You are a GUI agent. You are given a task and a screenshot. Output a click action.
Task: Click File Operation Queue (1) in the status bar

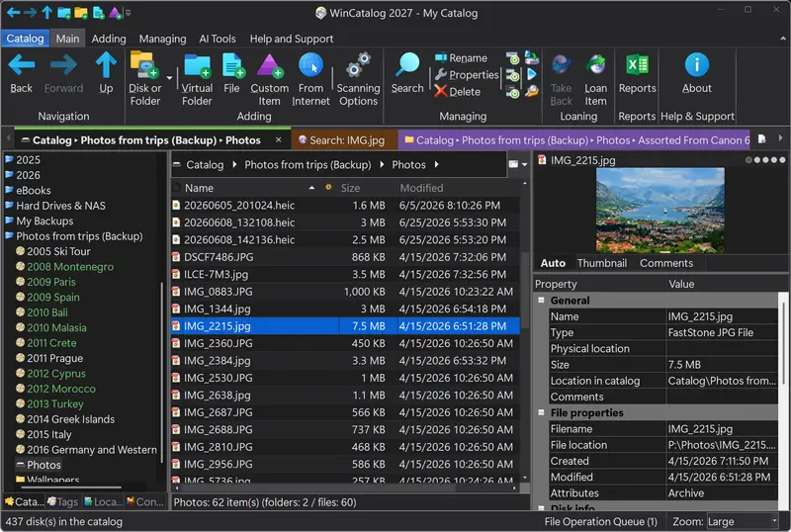(x=601, y=521)
